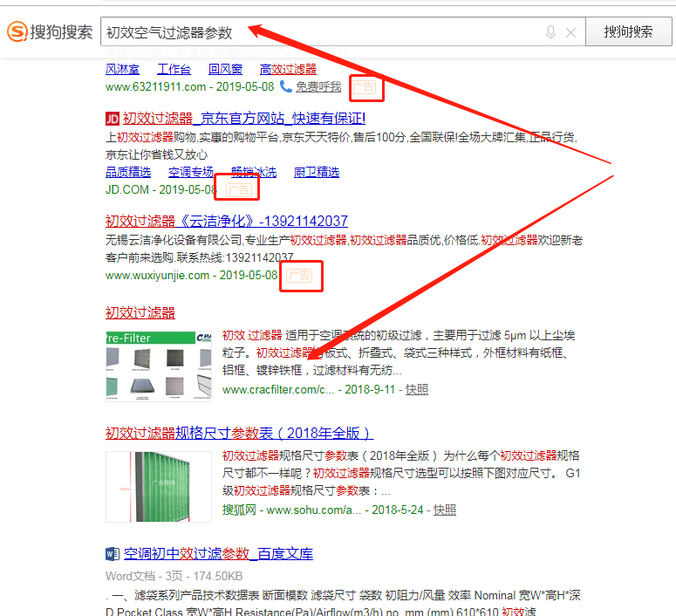Image resolution: width=676 pixels, height=616 pixels.
Task: Open 快照 for the sohu result
Action: tap(445, 510)
